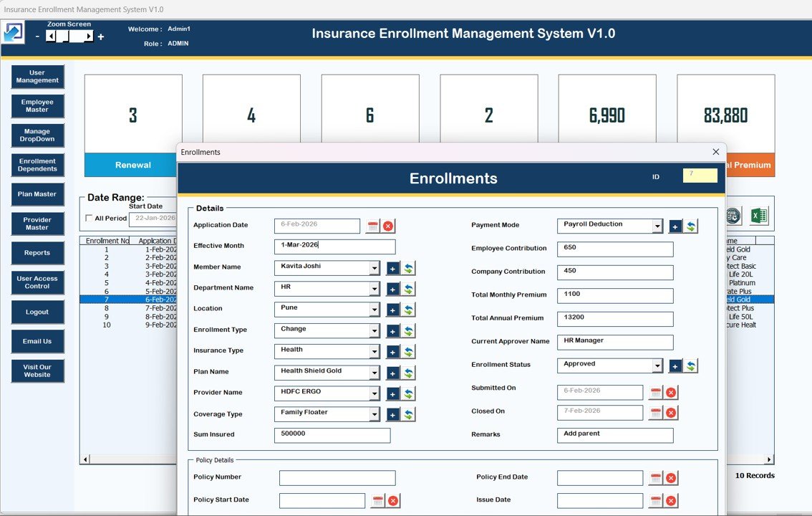Click the home logo icon in header
Image resolution: width=812 pixels, height=516 pixels.
click(x=13, y=33)
